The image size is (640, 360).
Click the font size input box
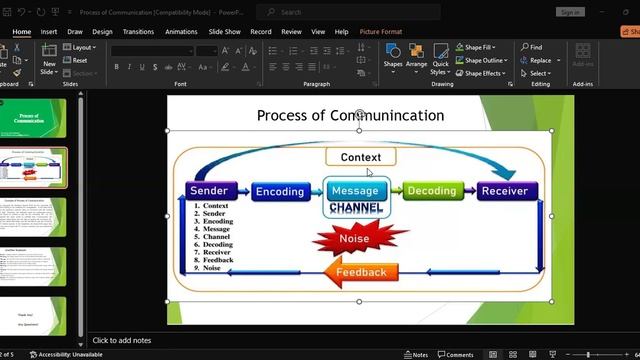pyautogui.click(x=207, y=51)
